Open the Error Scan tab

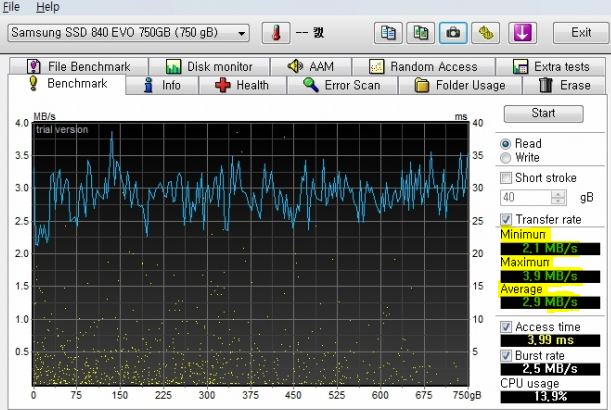point(343,85)
